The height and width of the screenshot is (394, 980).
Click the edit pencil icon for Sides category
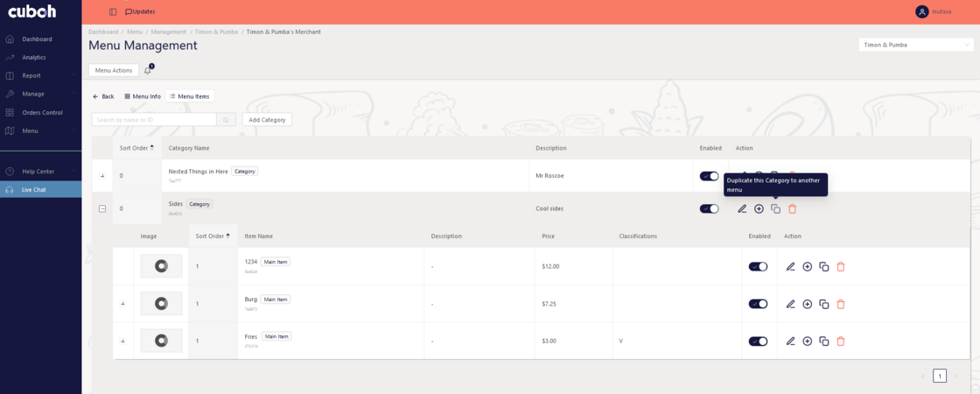742,209
